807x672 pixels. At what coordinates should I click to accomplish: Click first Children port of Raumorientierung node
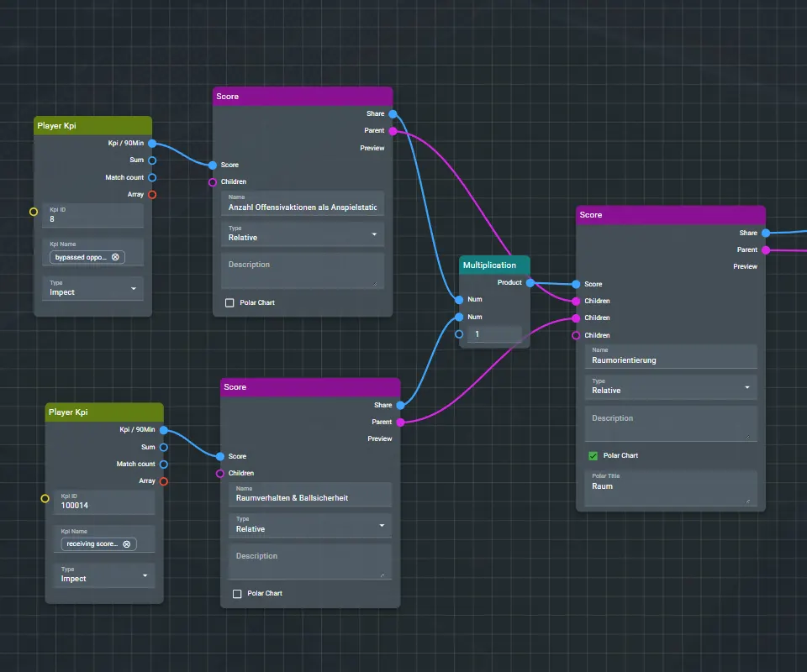click(576, 302)
